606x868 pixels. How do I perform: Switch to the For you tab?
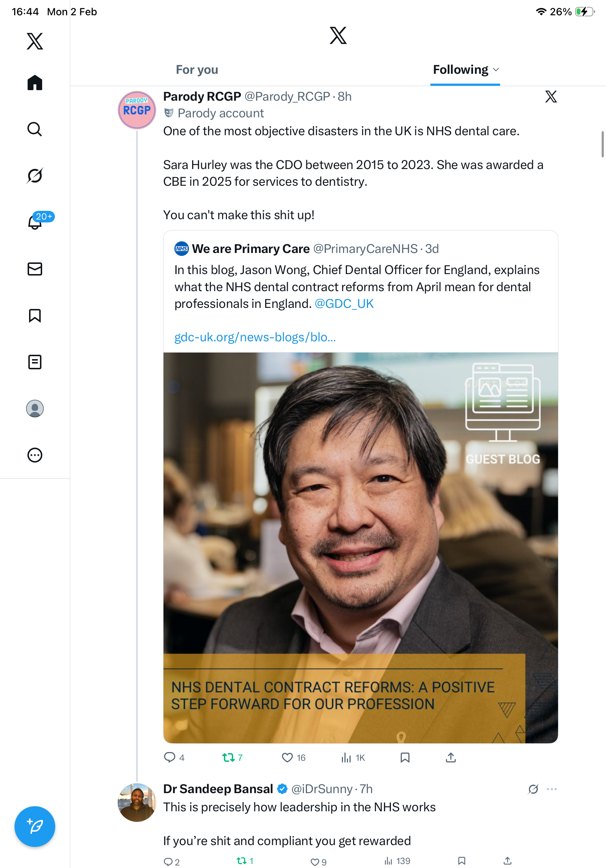tap(197, 70)
